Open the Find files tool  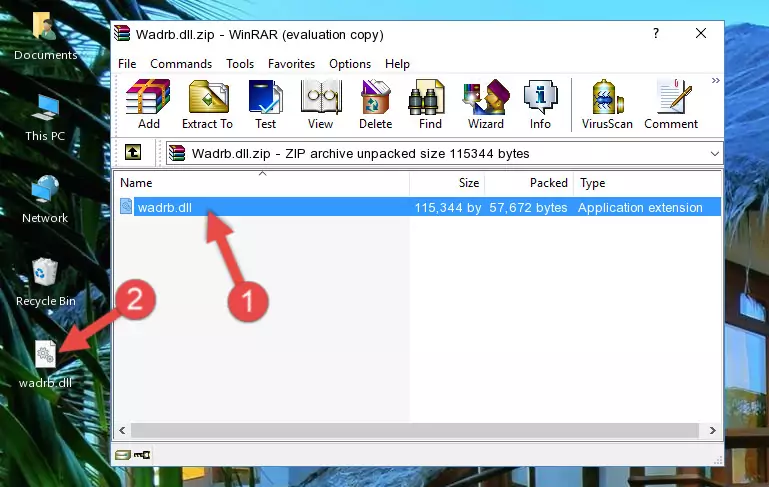(x=430, y=104)
